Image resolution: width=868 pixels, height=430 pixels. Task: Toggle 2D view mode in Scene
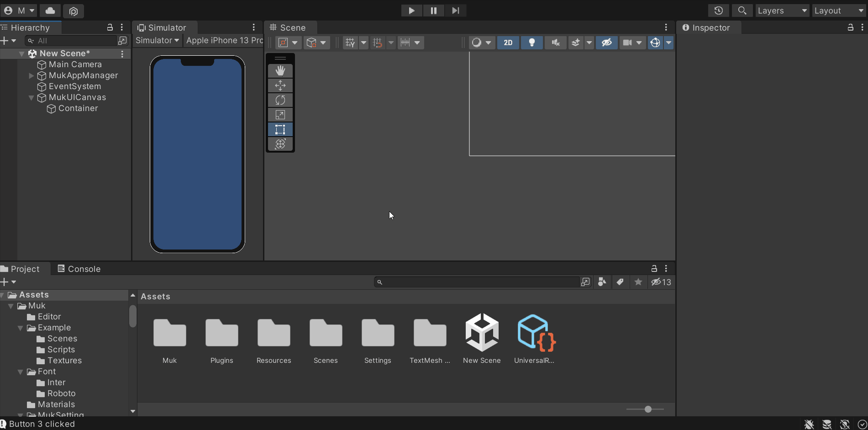[508, 42]
